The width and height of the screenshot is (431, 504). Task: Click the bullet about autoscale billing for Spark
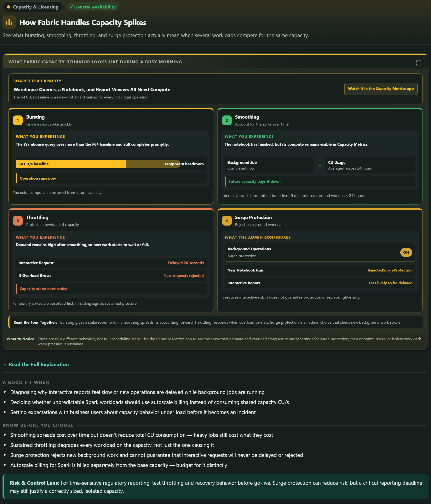tap(119, 465)
